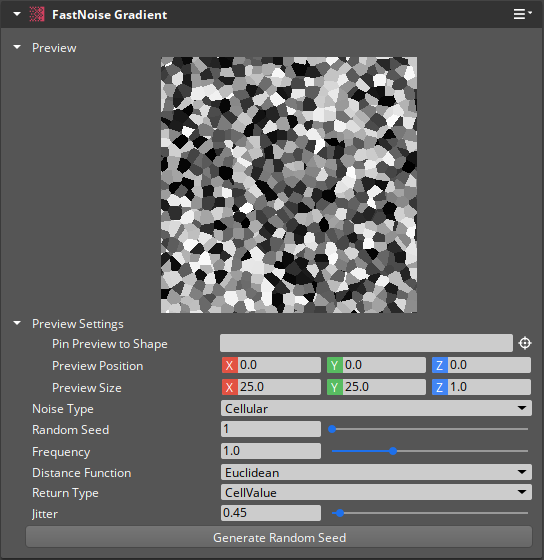This screenshot has width=544, height=560.
Task: Click the Preview Size Y field
Action: coord(376,387)
